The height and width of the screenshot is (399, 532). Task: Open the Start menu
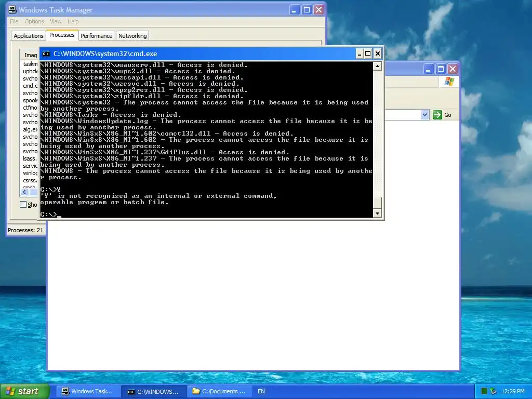24,392
